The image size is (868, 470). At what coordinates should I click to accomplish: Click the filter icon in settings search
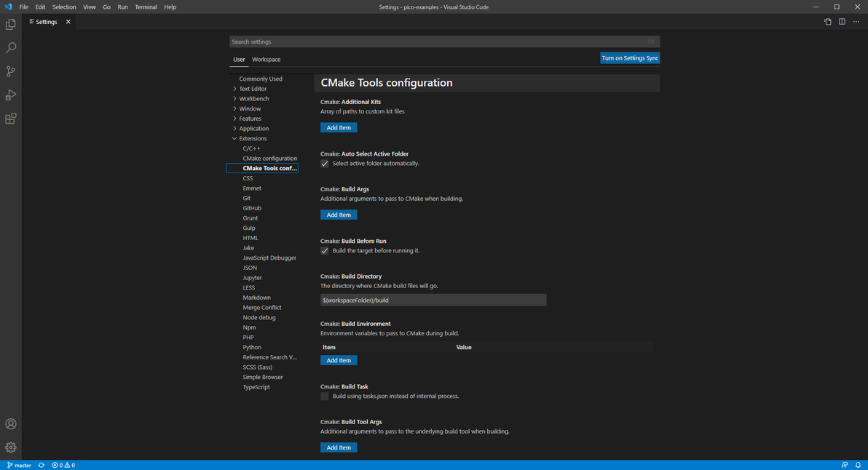click(651, 41)
